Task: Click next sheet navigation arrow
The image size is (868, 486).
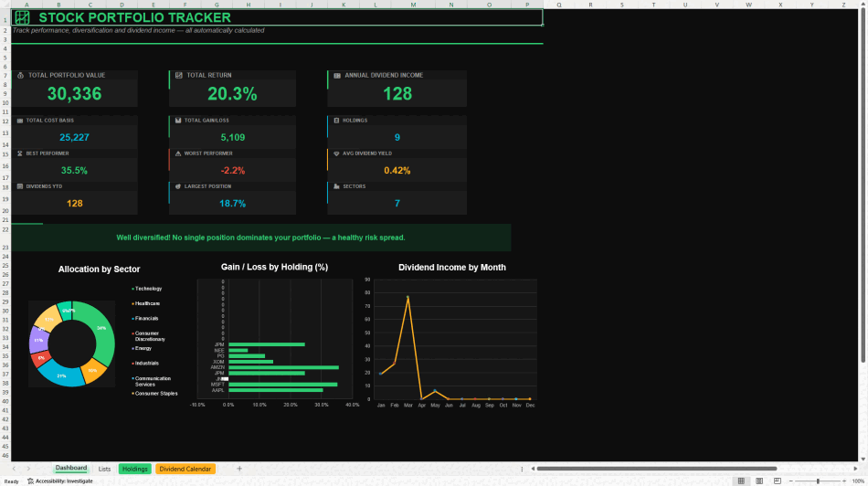Action: point(28,469)
